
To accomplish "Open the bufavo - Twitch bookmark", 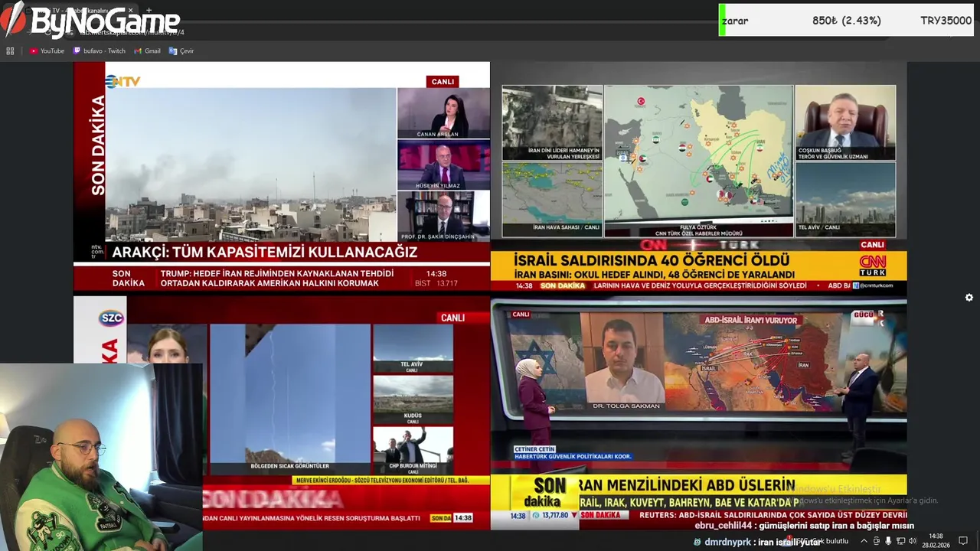I will coord(99,51).
